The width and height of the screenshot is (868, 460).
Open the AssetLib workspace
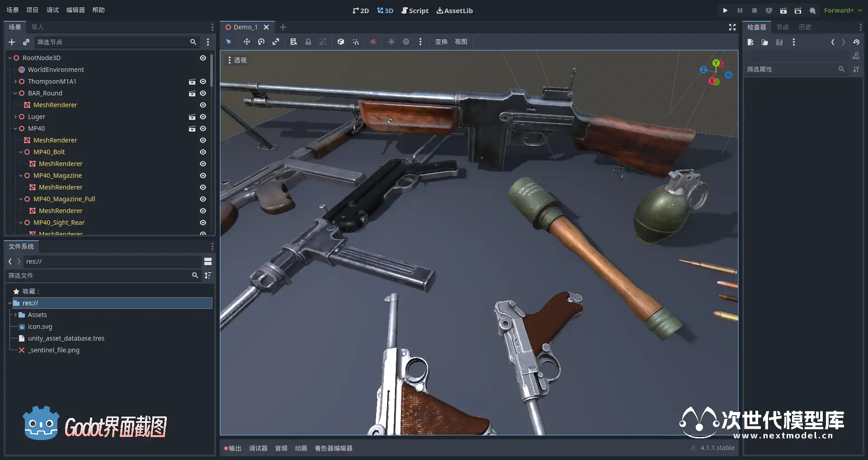[454, 10]
